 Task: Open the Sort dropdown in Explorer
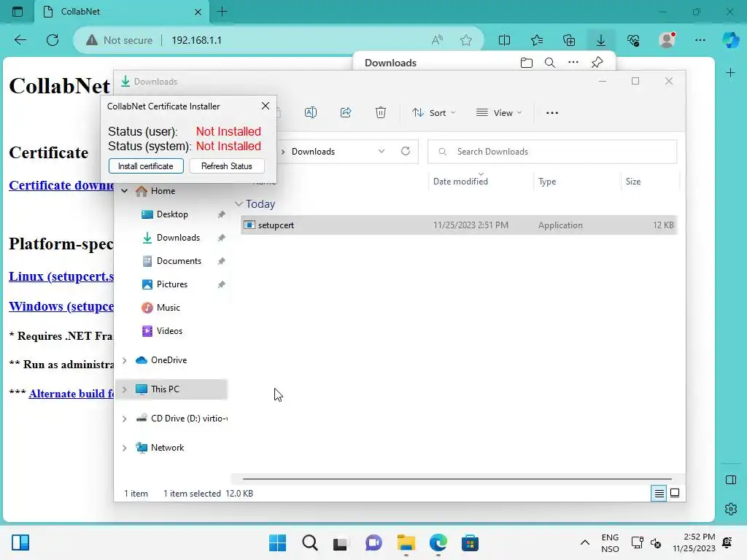[434, 113]
